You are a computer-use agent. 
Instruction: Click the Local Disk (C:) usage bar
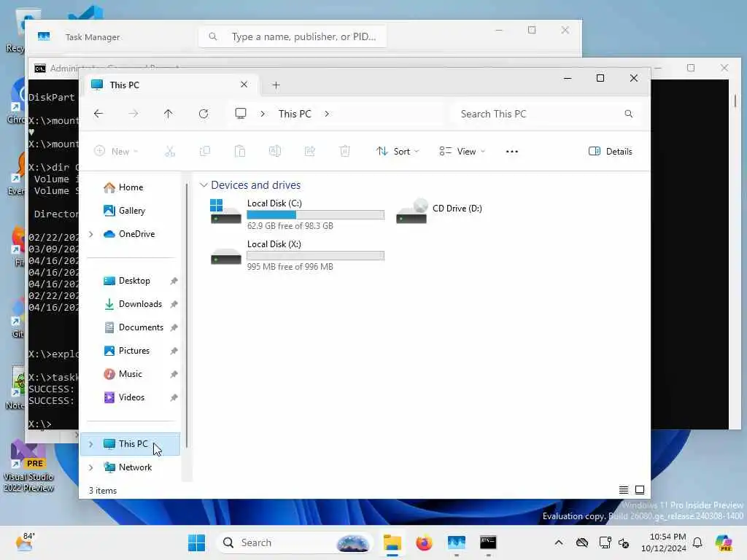point(315,215)
